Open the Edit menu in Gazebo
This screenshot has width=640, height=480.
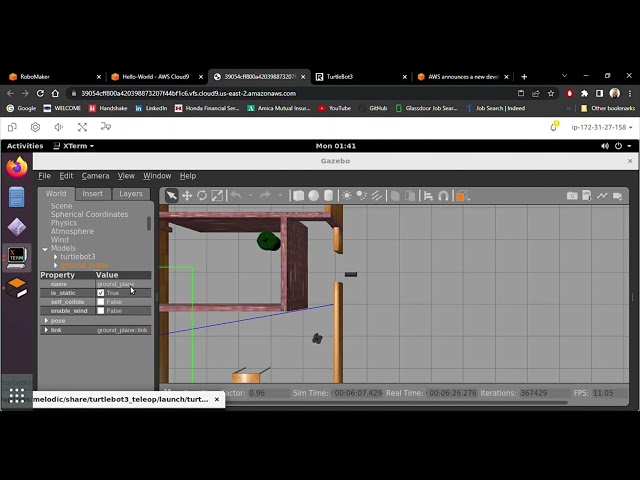pyautogui.click(x=66, y=176)
